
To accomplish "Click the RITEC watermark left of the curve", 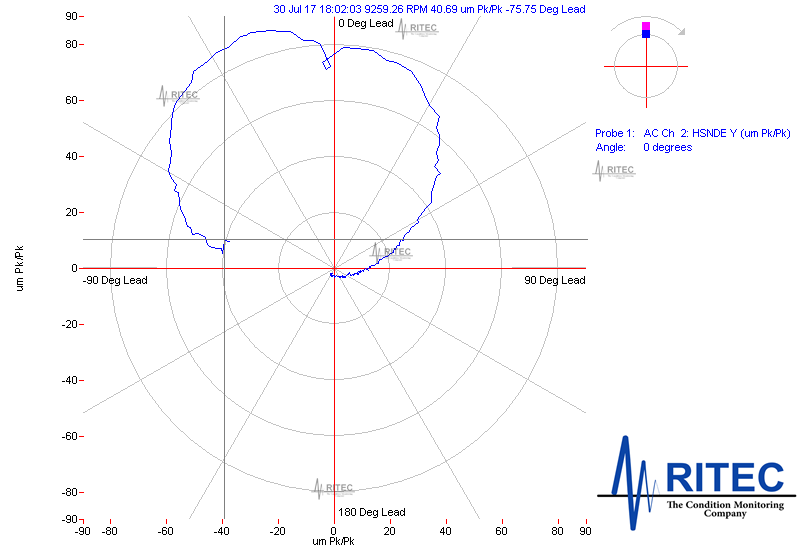I will pyautogui.click(x=178, y=96).
